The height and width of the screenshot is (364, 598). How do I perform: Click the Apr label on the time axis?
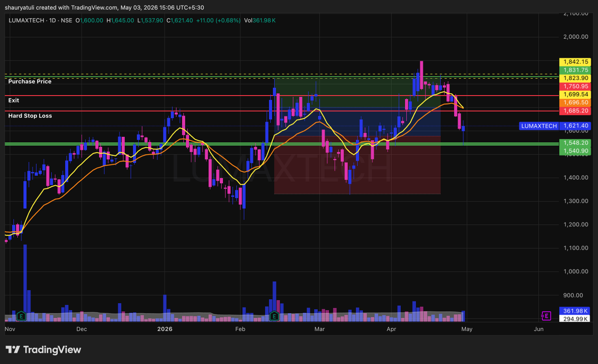point(392,329)
